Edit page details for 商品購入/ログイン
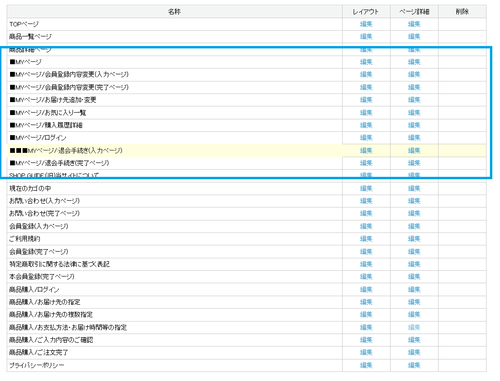The image size is (500, 381). pos(414,290)
